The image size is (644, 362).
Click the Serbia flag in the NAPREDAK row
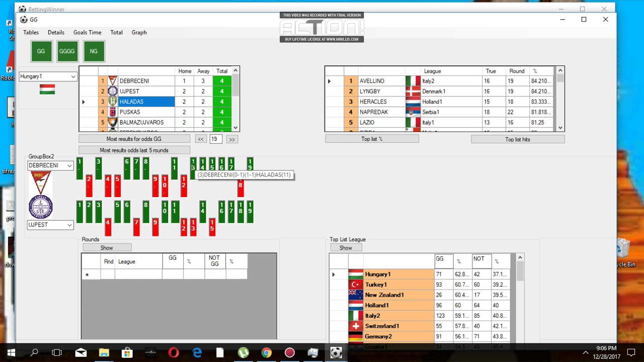click(x=413, y=112)
